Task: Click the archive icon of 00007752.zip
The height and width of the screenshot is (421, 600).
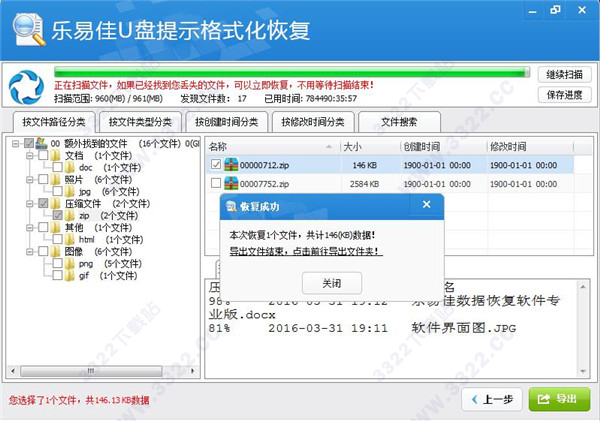Action: click(231, 184)
